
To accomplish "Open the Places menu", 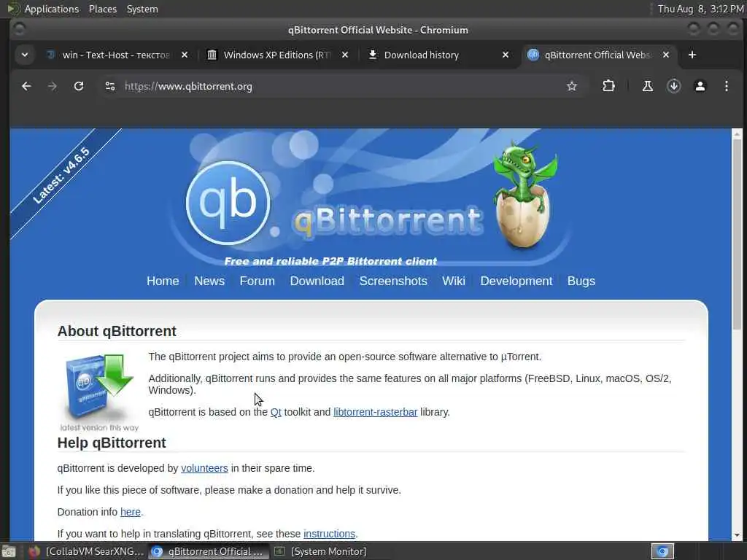I will click(x=102, y=9).
